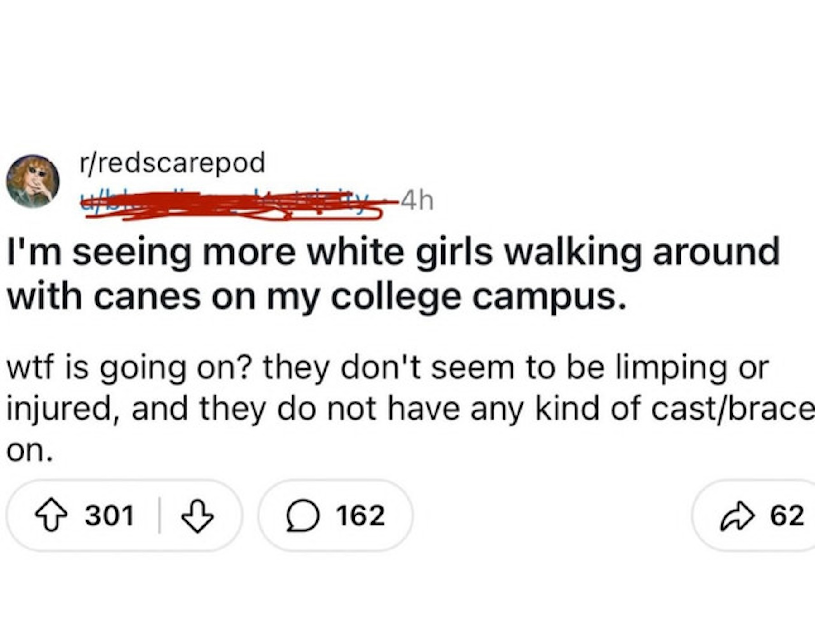The width and height of the screenshot is (815, 644).
Task: Downvote the post with the down arrow
Action: click(x=197, y=516)
